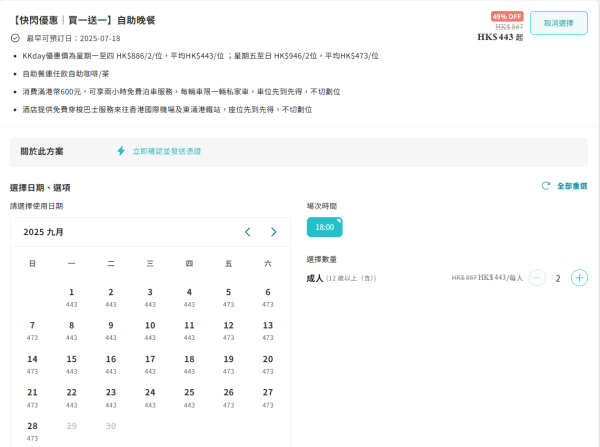Select September 2 on the calendar
Image resolution: width=600 pixels, height=447 pixels.
[111, 297]
